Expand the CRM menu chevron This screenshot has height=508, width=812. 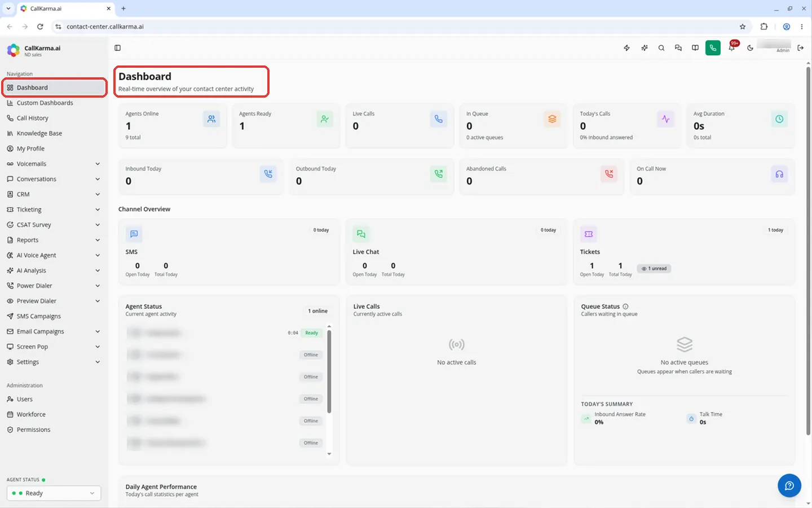(x=98, y=194)
